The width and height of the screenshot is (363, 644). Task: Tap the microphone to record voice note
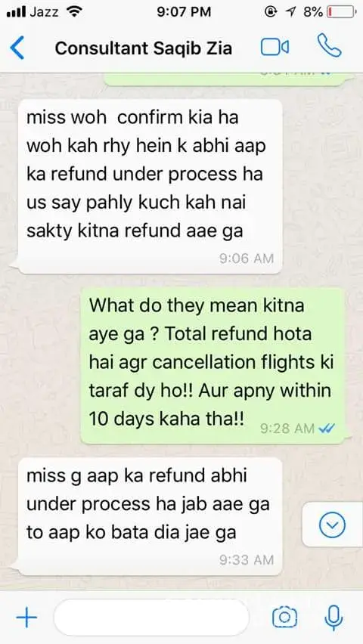[334, 618]
